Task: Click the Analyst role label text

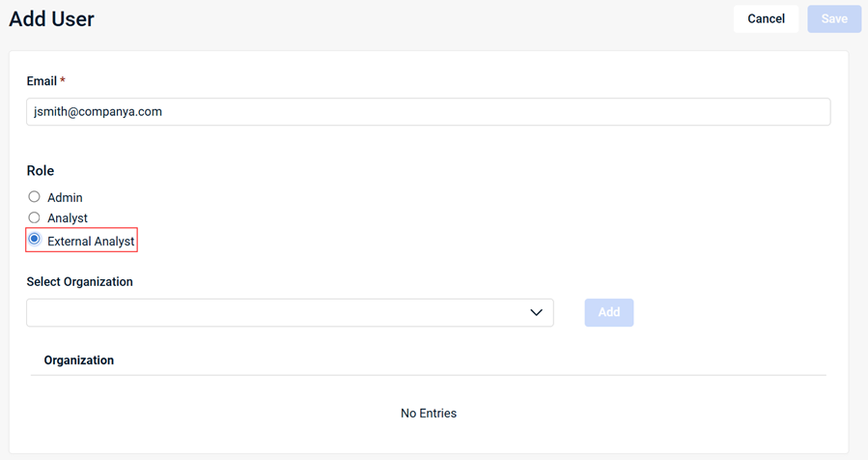Action: coord(68,219)
